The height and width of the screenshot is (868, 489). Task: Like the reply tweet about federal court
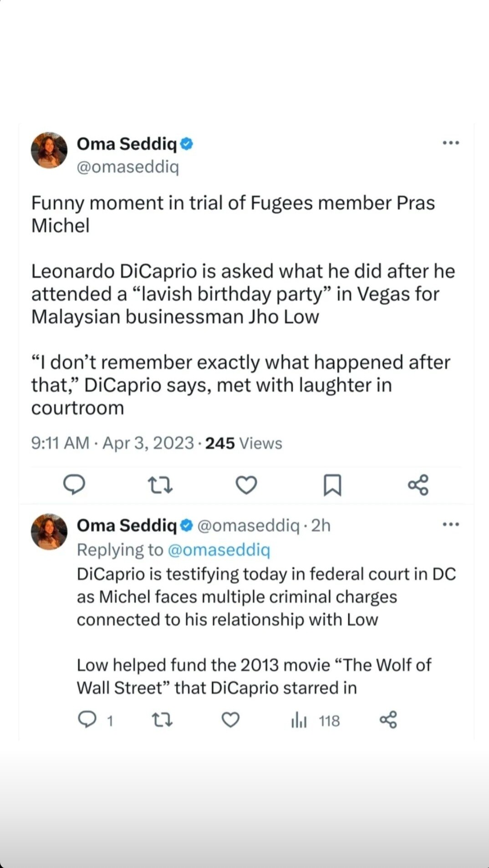coord(230,720)
